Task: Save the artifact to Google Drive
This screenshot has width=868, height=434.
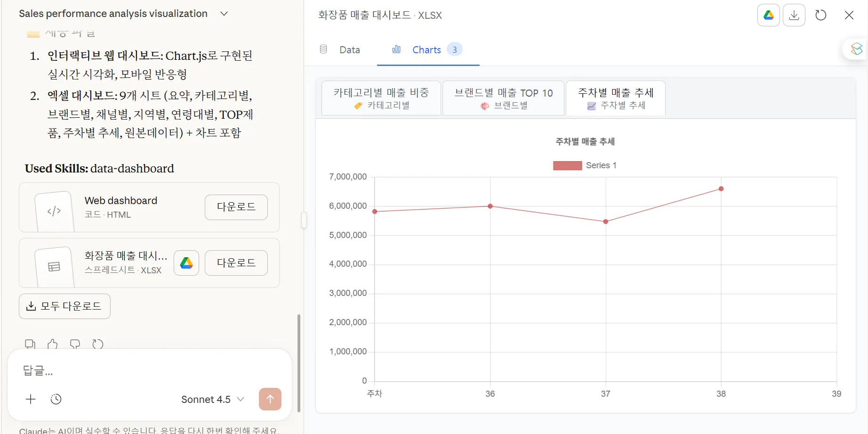Action: (x=768, y=15)
